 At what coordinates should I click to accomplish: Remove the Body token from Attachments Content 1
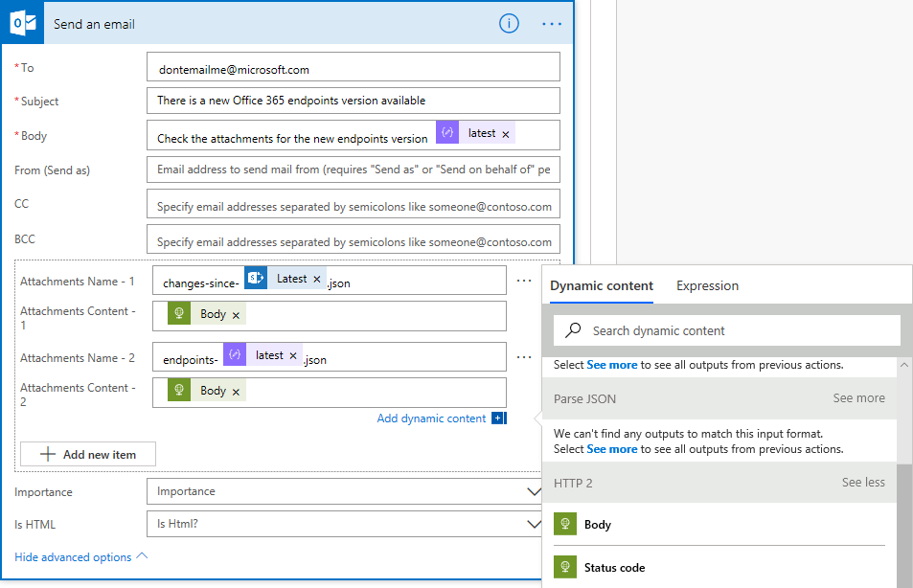coord(236,315)
